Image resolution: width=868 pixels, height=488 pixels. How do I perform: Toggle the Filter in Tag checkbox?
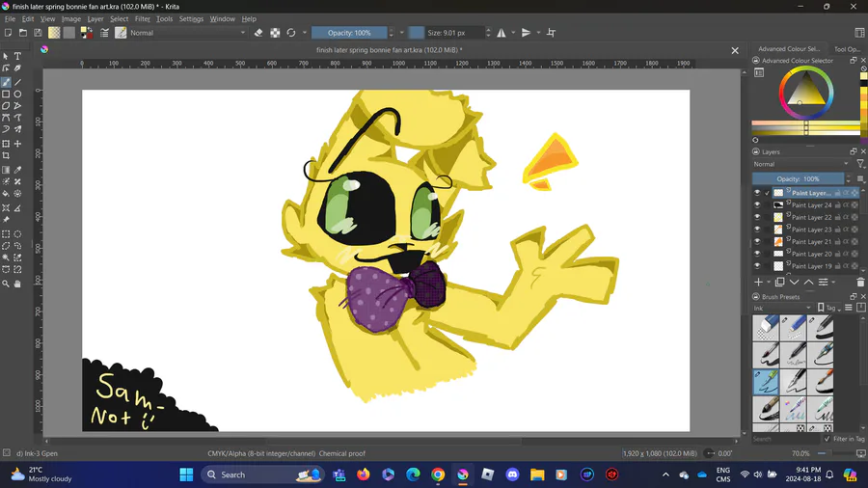(827, 439)
